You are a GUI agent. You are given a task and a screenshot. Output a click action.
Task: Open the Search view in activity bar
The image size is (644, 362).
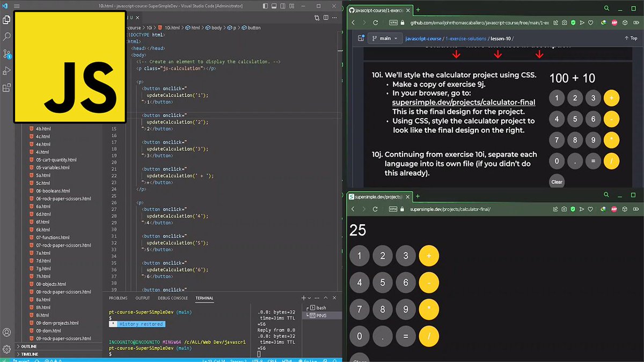7,36
